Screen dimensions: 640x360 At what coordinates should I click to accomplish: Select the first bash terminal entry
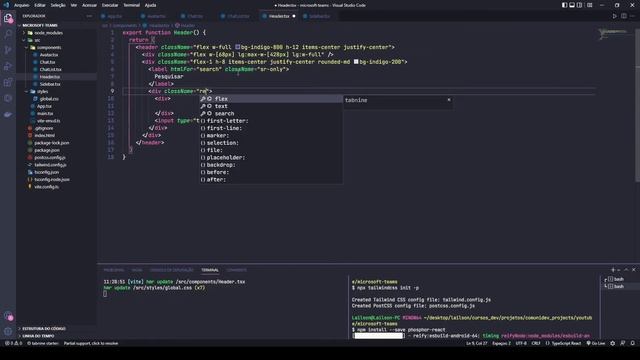pos(618,280)
